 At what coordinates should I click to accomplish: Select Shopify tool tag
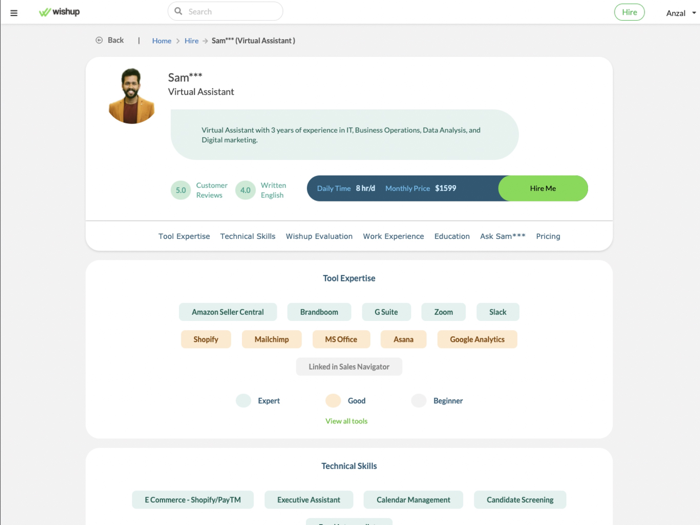click(x=206, y=339)
